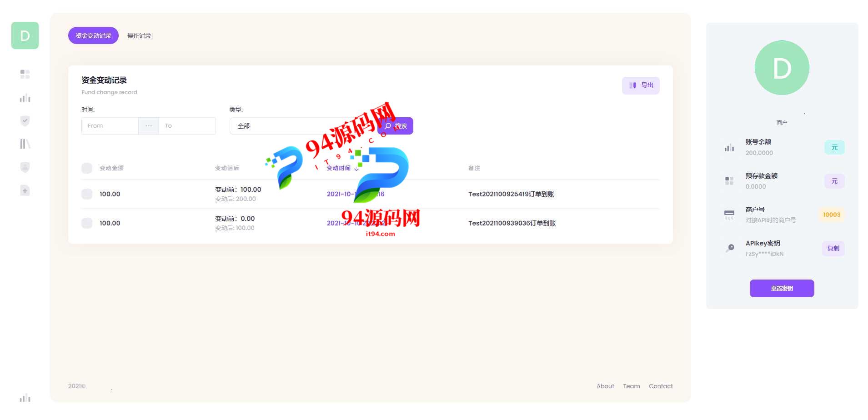
Task: Click the To date input field
Action: tap(187, 126)
